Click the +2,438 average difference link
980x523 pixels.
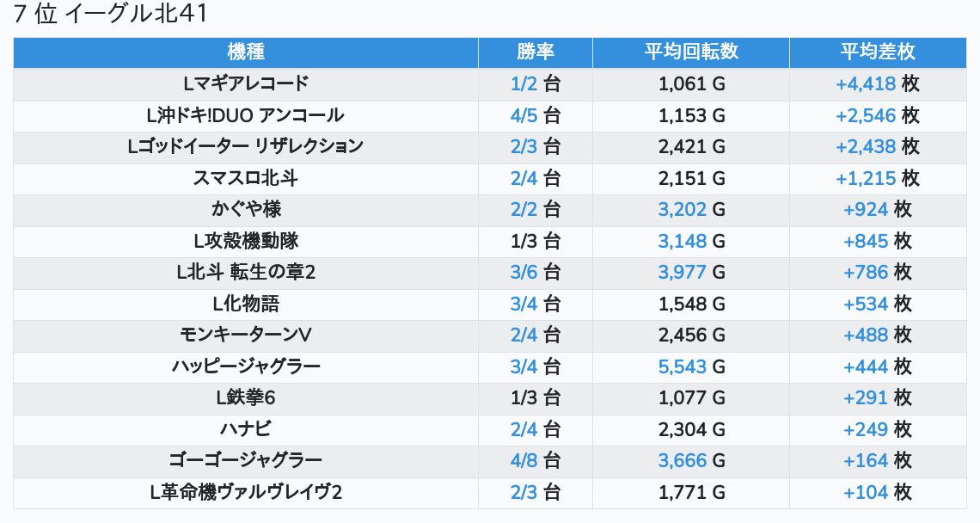click(x=866, y=146)
